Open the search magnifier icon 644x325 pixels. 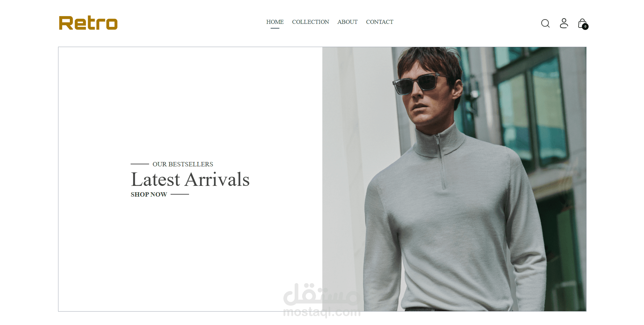tap(545, 23)
